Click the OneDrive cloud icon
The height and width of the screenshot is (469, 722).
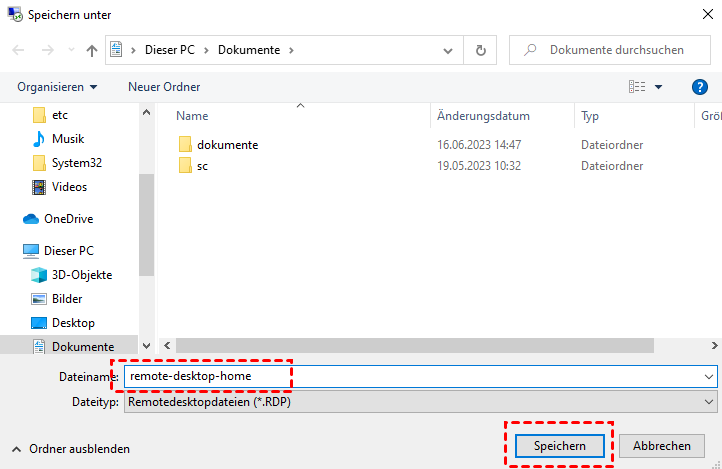point(31,219)
